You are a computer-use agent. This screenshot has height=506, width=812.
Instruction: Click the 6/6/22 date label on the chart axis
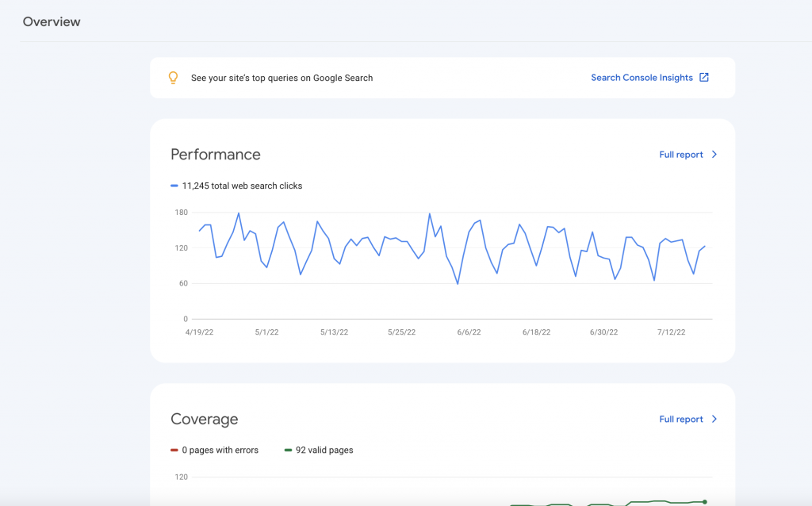pos(469,332)
